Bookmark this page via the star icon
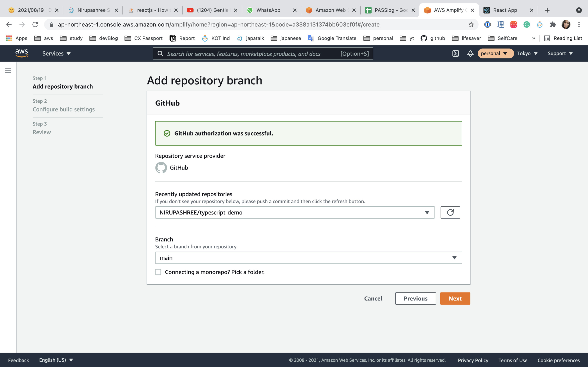This screenshot has width=588, height=367. click(x=471, y=24)
